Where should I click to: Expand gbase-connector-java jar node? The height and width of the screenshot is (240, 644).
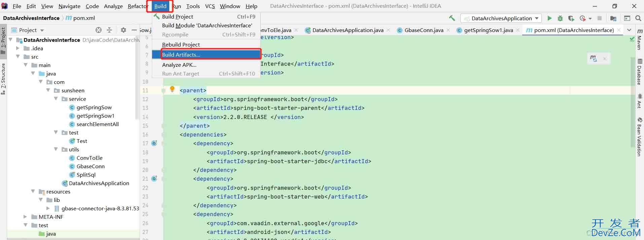(x=48, y=208)
